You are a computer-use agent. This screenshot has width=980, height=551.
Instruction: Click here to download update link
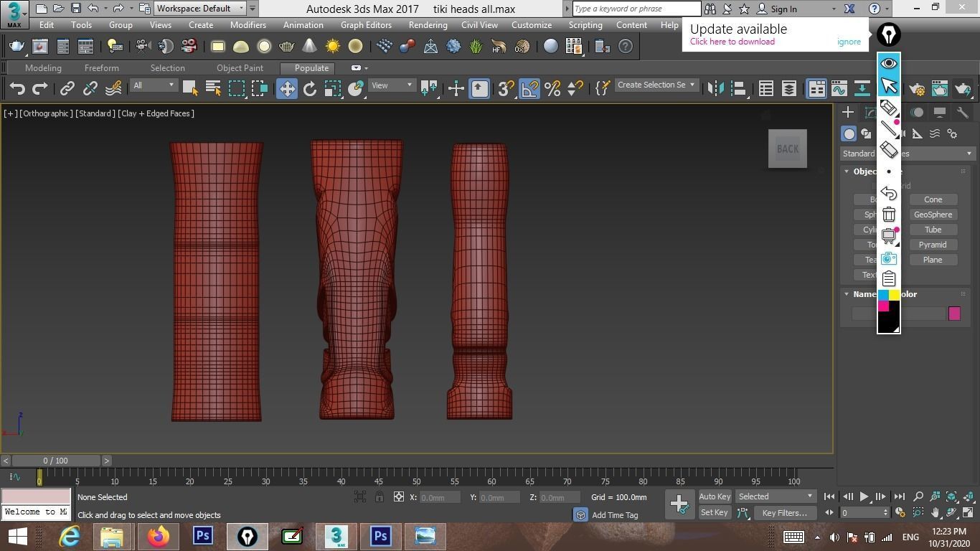732,42
